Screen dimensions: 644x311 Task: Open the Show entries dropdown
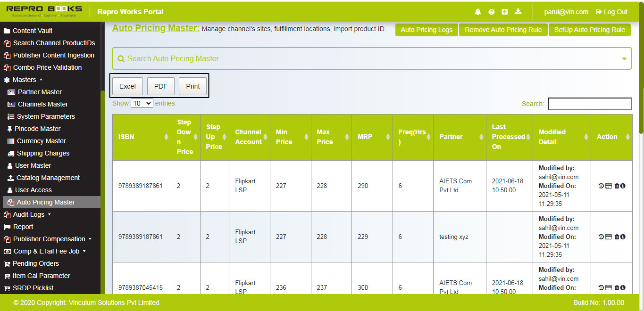click(142, 103)
